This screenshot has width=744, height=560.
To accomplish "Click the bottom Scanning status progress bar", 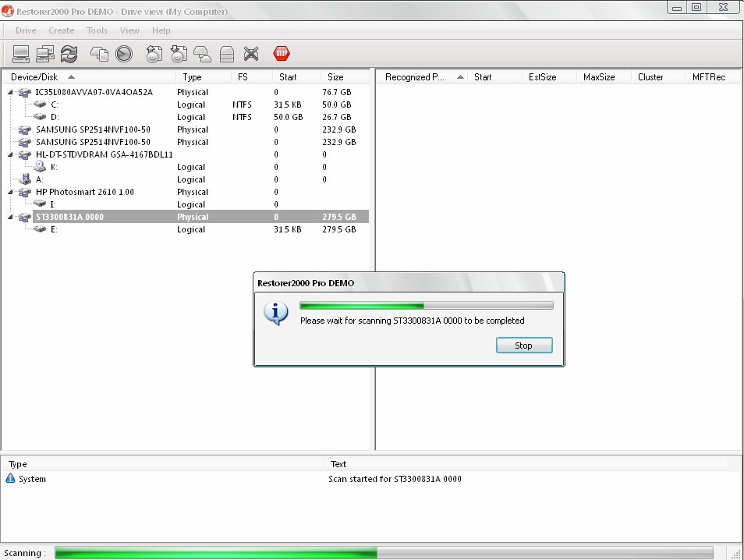I will 384,552.
